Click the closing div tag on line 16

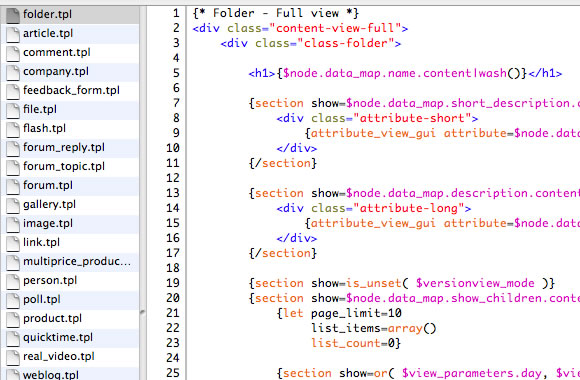297,238
